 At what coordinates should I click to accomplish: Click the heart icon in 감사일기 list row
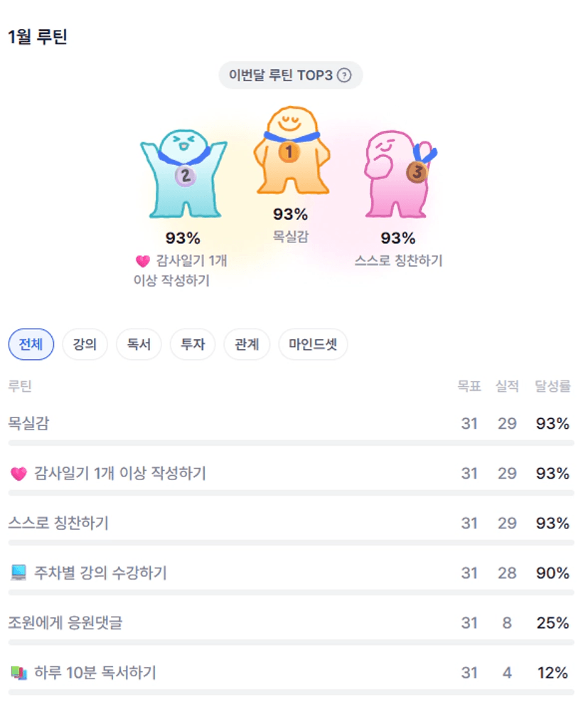pyautogui.click(x=18, y=474)
